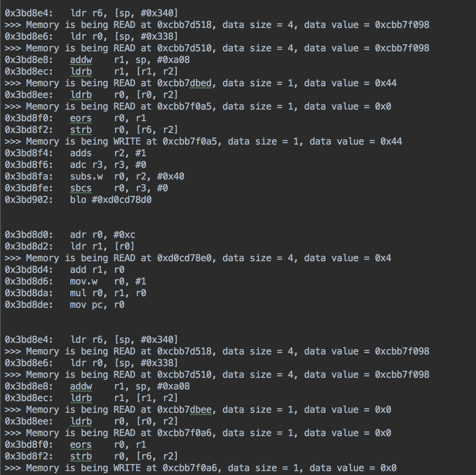Click the 0x3bd8d0 address label
476x475 pixels.
tap(29, 235)
